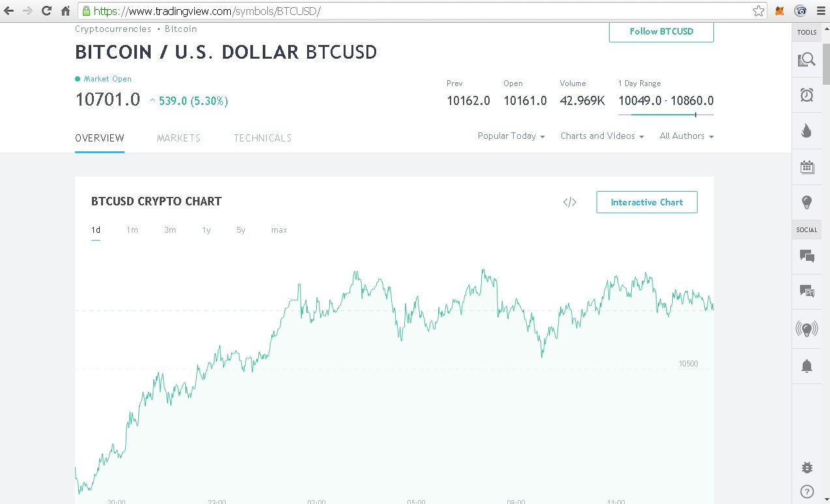Click the Follow BTCUSD button
This screenshot has height=504, width=830.
[661, 31]
